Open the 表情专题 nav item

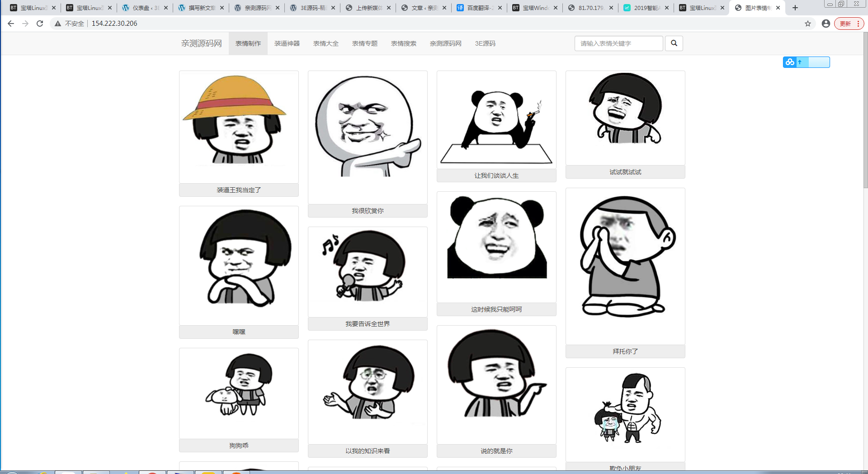click(x=365, y=43)
